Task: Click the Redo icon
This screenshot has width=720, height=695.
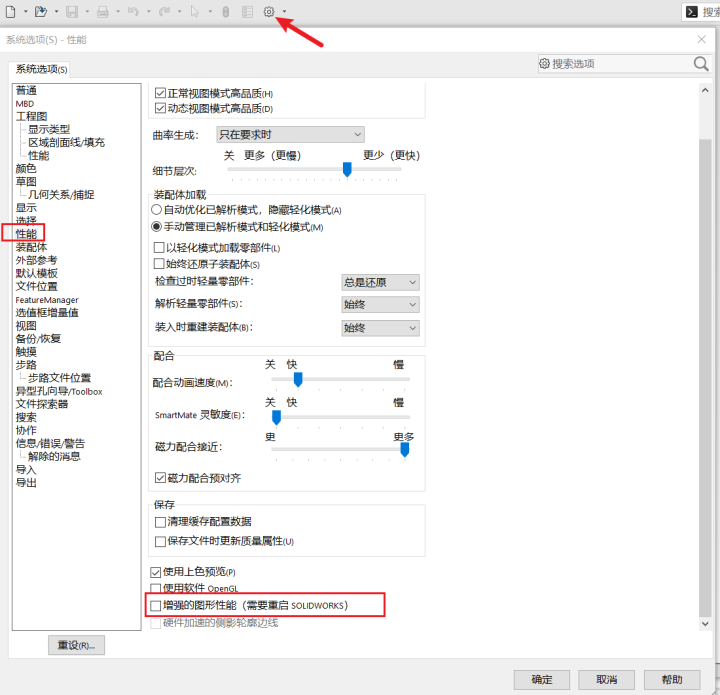Action: pyautogui.click(x=164, y=11)
